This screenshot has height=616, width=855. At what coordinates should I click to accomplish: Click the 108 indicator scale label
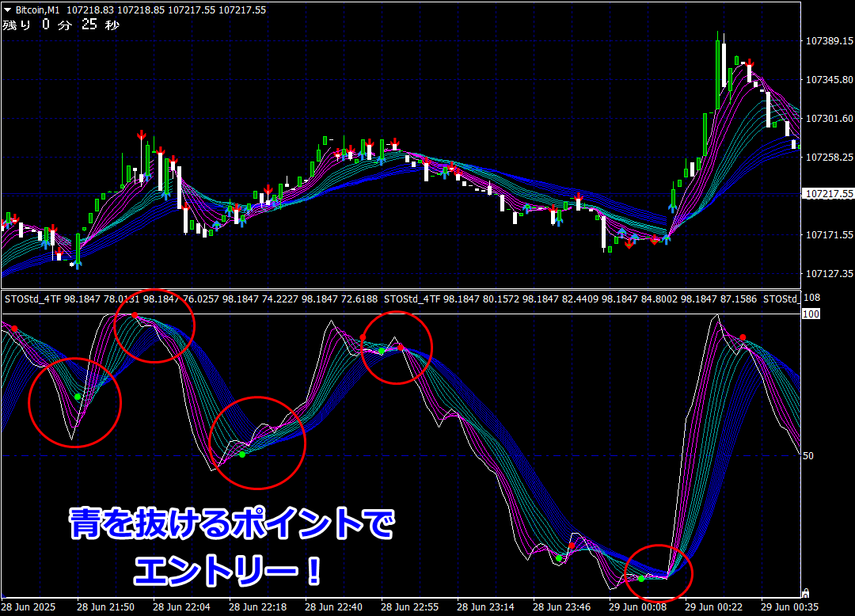812,298
